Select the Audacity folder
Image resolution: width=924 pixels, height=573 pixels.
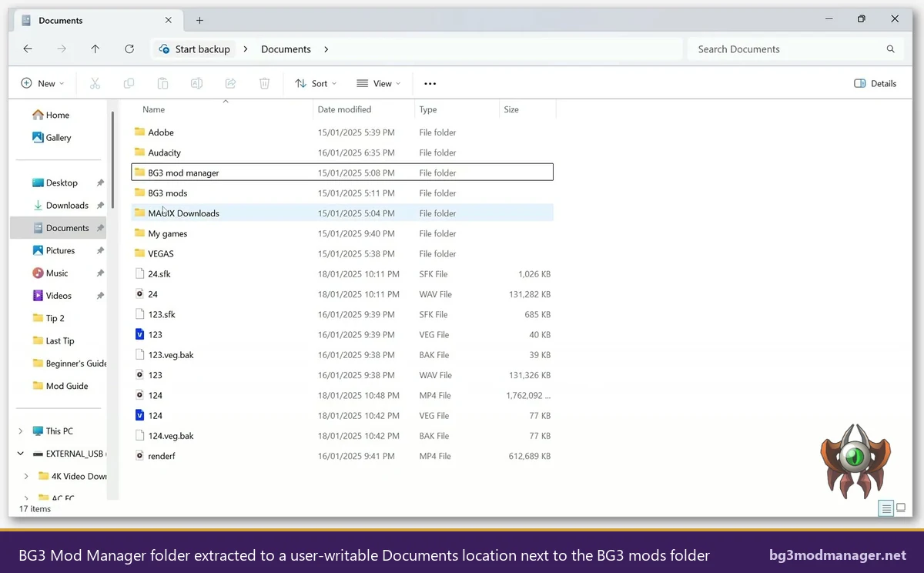pyautogui.click(x=342, y=152)
